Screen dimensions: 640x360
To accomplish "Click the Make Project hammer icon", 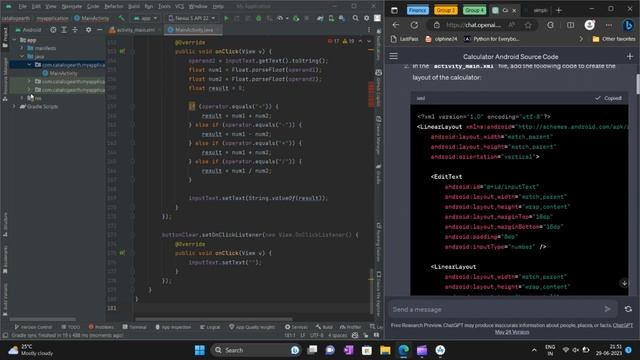I will [122, 18].
